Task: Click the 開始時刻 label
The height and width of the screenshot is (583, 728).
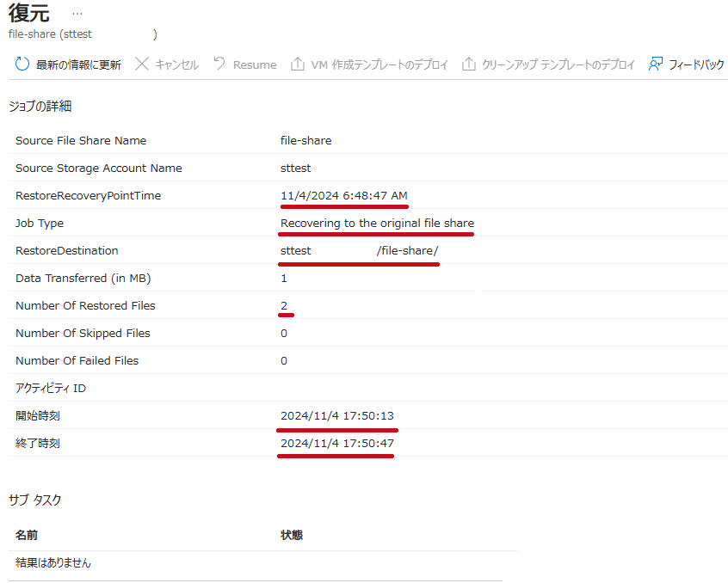Action: click(38, 415)
